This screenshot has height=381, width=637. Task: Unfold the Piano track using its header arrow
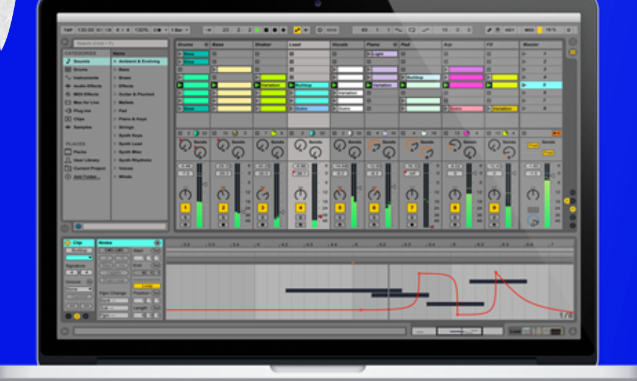pos(394,44)
